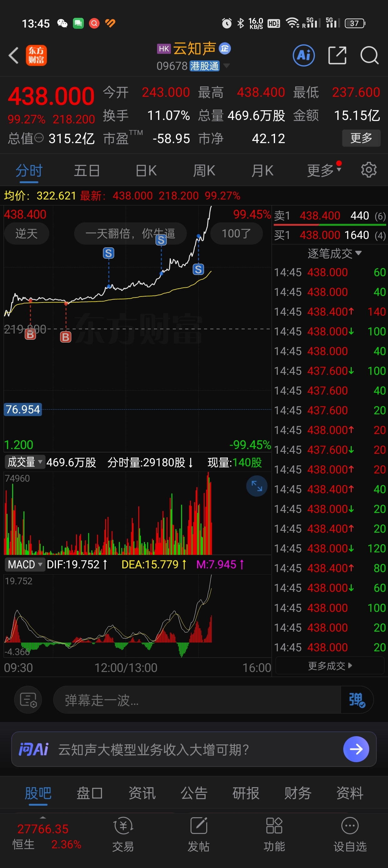Viewport: 388px width, 868px height.
Task: Tap the 卖1 order book row
Action: (x=330, y=216)
